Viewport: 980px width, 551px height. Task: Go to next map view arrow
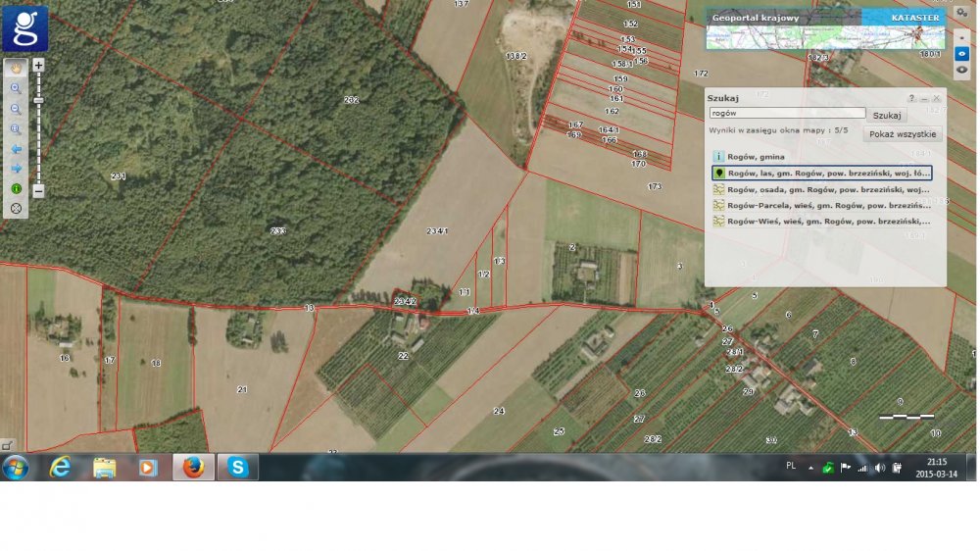coord(16,169)
